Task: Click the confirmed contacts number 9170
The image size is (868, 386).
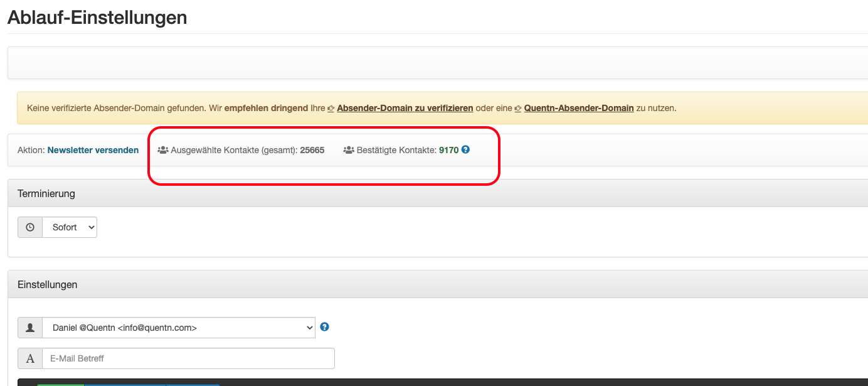Action: (x=448, y=150)
